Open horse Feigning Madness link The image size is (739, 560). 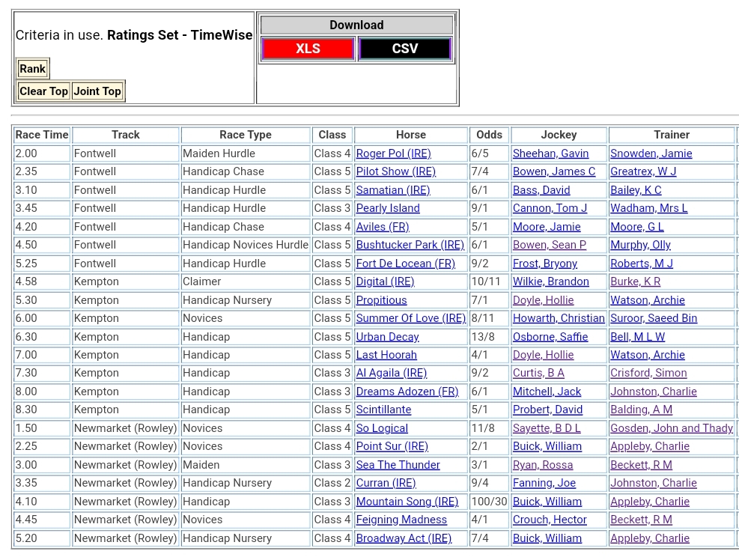coord(401,520)
